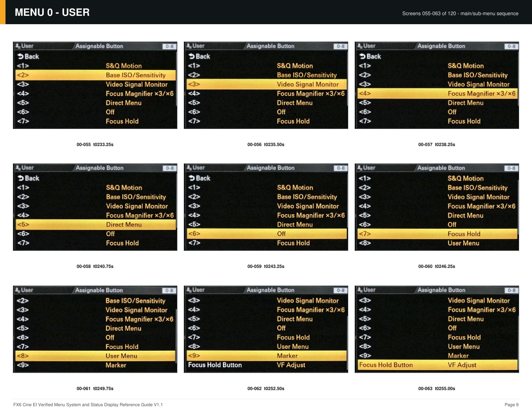Click the 0-8 page badge in screen 00-057
532x411 pixels.
[511, 46]
